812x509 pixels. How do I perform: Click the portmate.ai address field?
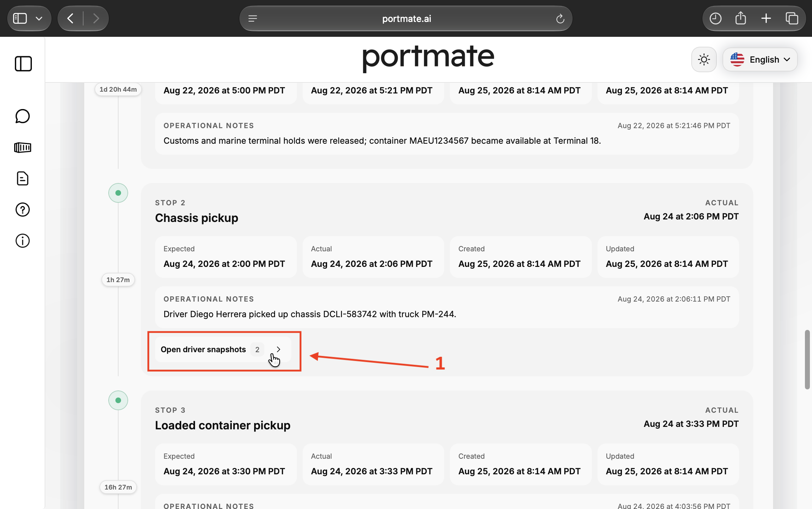tap(406, 18)
